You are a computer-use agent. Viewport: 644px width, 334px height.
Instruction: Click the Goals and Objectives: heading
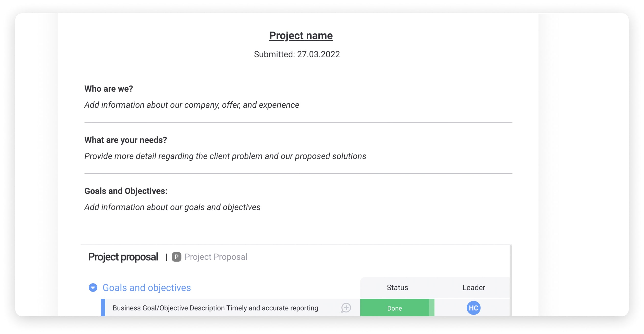[126, 191]
